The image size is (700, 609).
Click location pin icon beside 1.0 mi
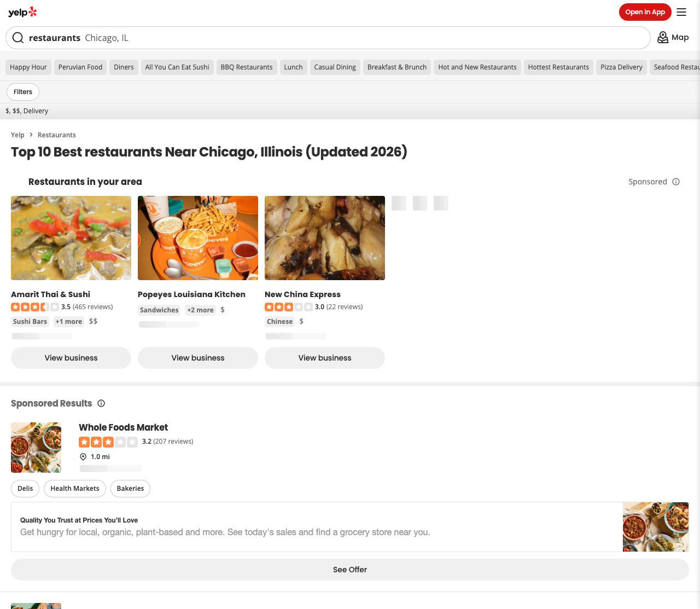point(83,457)
